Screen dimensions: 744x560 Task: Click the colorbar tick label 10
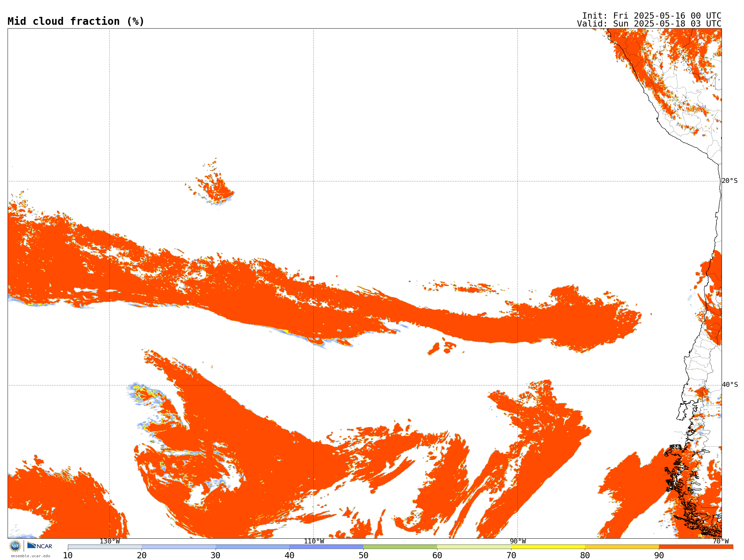point(68,555)
